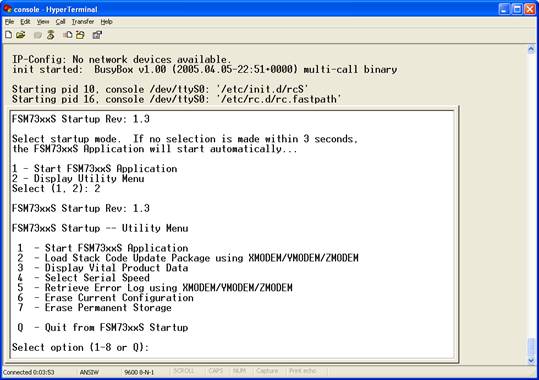Close the HyperTerminal window
This screenshot has height=380, width=539.
tap(530, 9)
